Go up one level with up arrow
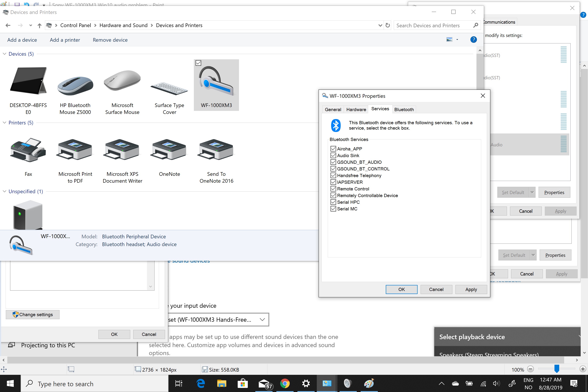588x392 pixels. [x=39, y=25]
